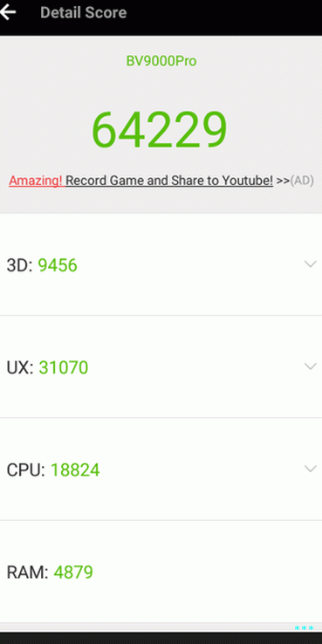Tap the UX label
This screenshot has width=322, height=644.
(x=20, y=367)
